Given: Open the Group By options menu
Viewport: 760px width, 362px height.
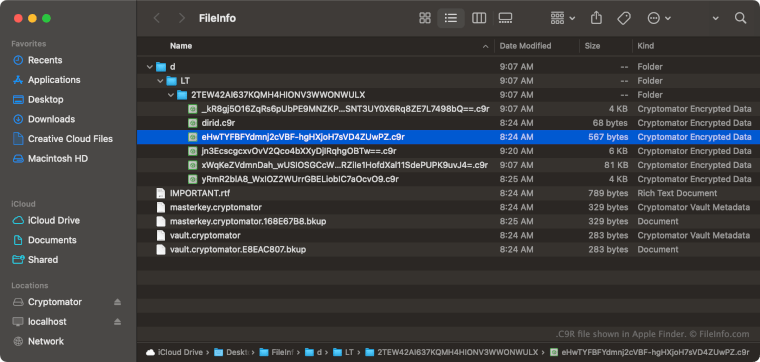Looking at the screenshot, I should tap(563, 18).
